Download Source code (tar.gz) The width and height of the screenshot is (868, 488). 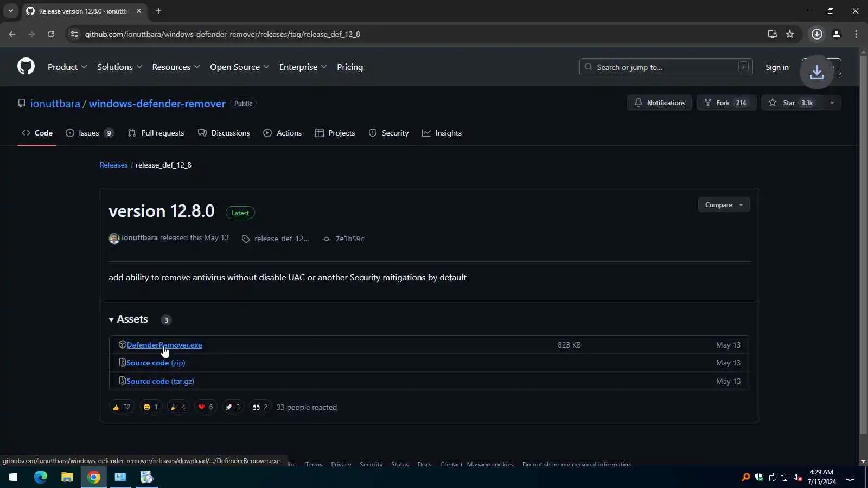click(160, 381)
